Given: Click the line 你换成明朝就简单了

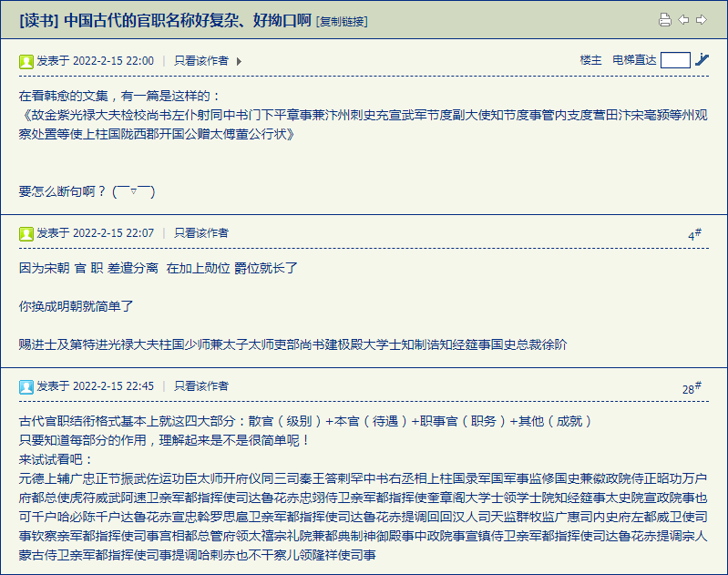Looking at the screenshot, I should click(x=77, y=306).
